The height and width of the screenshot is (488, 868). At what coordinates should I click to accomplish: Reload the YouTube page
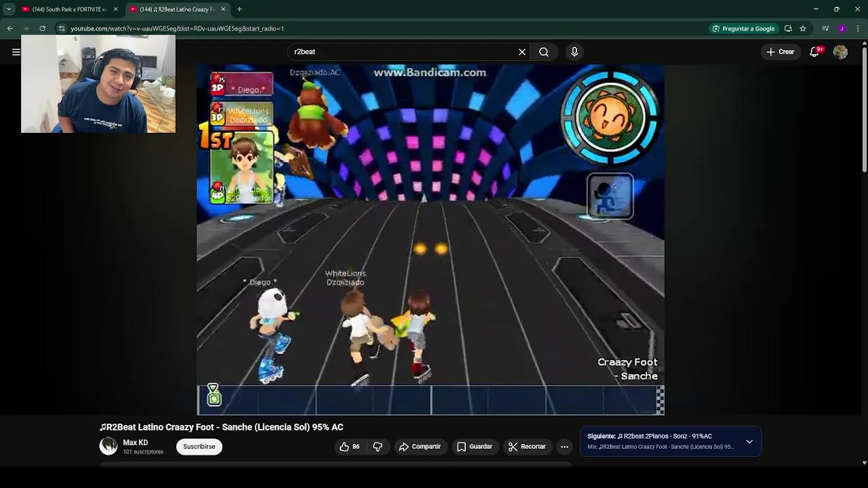[42, 28]
